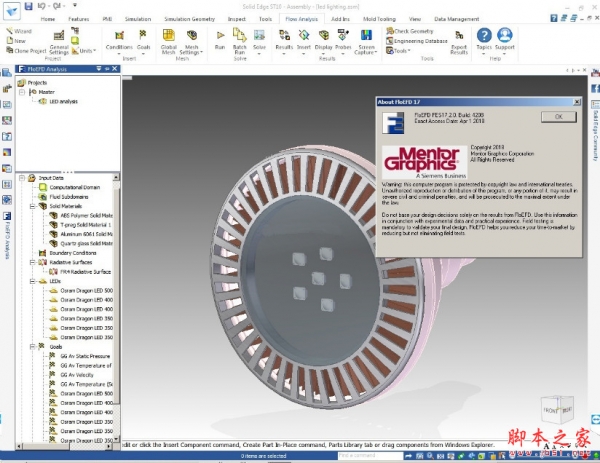600x463 pixels.
Task: Select Computational Domain in tree
Action: [x=70, y=187]
